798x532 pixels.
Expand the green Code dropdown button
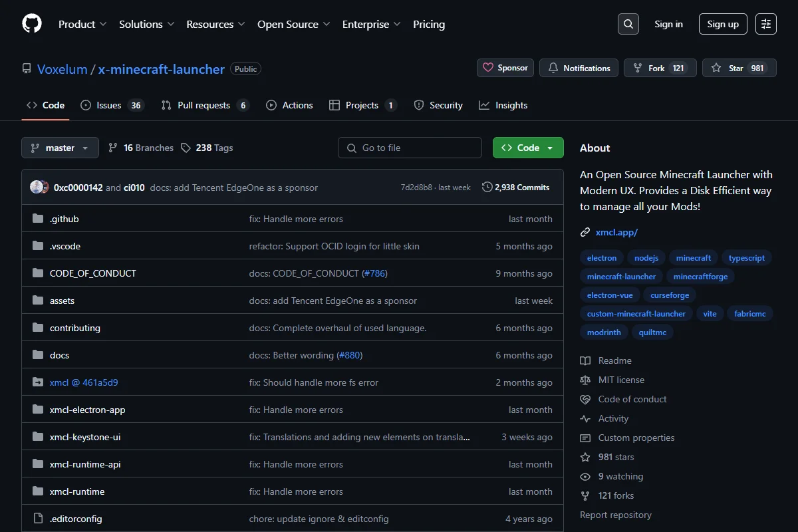528,148
